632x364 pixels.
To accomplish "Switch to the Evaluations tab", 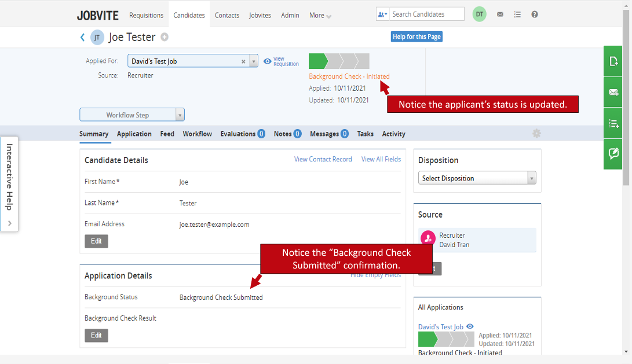I will click(x=242, y=134).
